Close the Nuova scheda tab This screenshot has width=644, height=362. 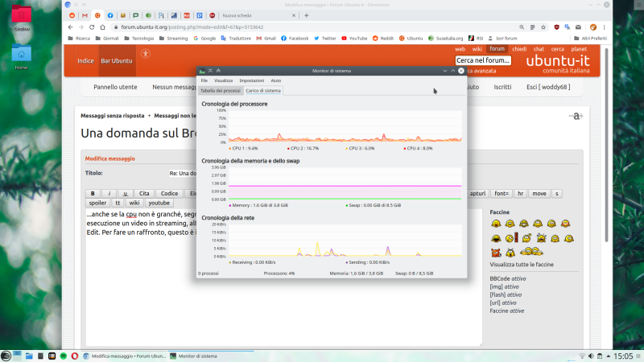[294, 15]
